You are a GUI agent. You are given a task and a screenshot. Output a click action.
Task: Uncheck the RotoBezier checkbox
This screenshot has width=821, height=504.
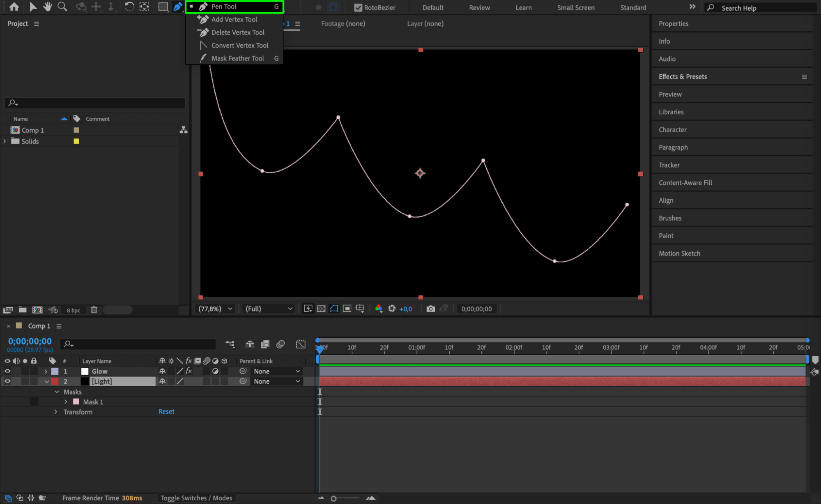(358, 7)
